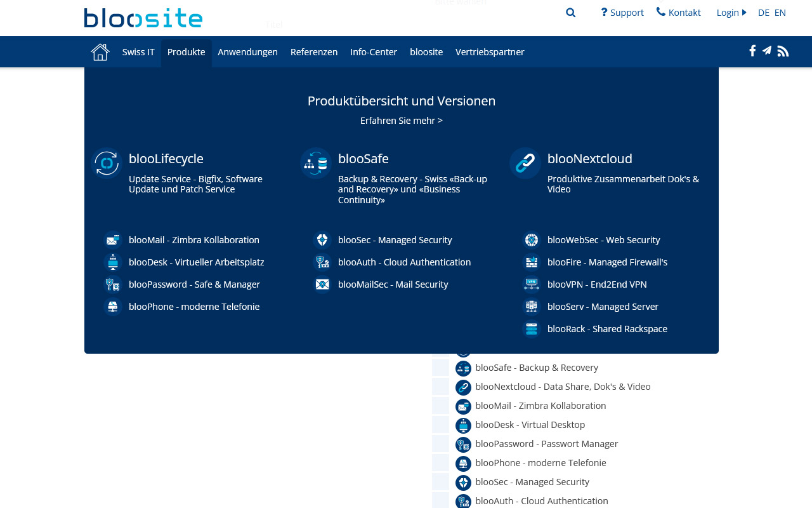Open blooRack - Shared Rackspace link
The image size is (812, 508).
(607, 329)
